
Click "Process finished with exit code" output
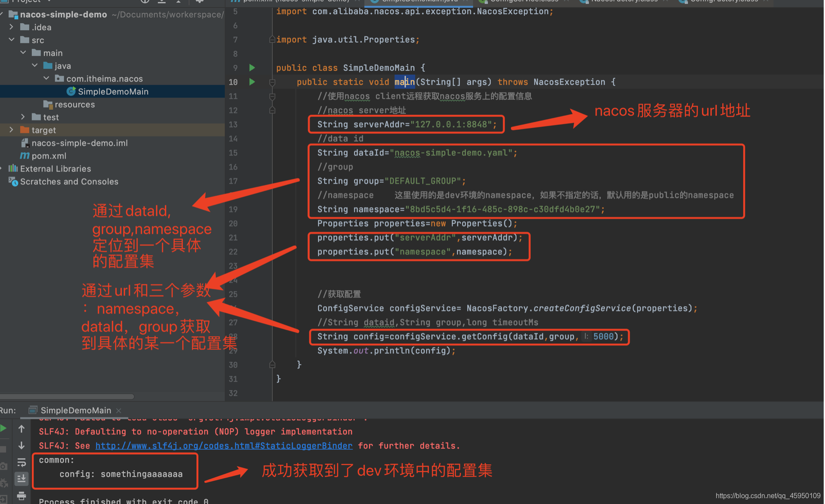pos(123,501)
